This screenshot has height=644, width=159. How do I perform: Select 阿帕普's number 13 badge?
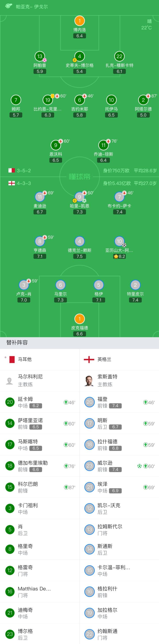(x=40, y=57)
